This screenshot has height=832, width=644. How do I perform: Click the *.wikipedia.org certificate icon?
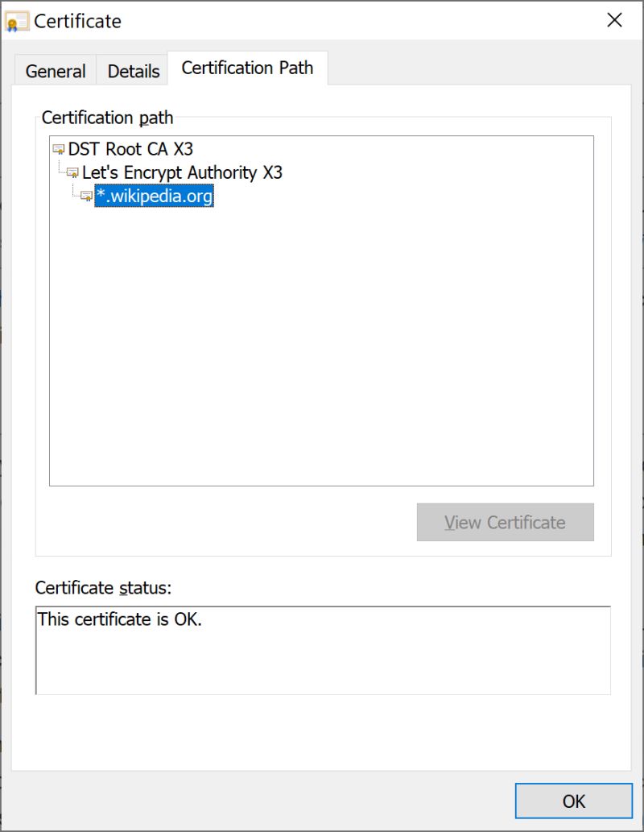click(x=86, y=197)
